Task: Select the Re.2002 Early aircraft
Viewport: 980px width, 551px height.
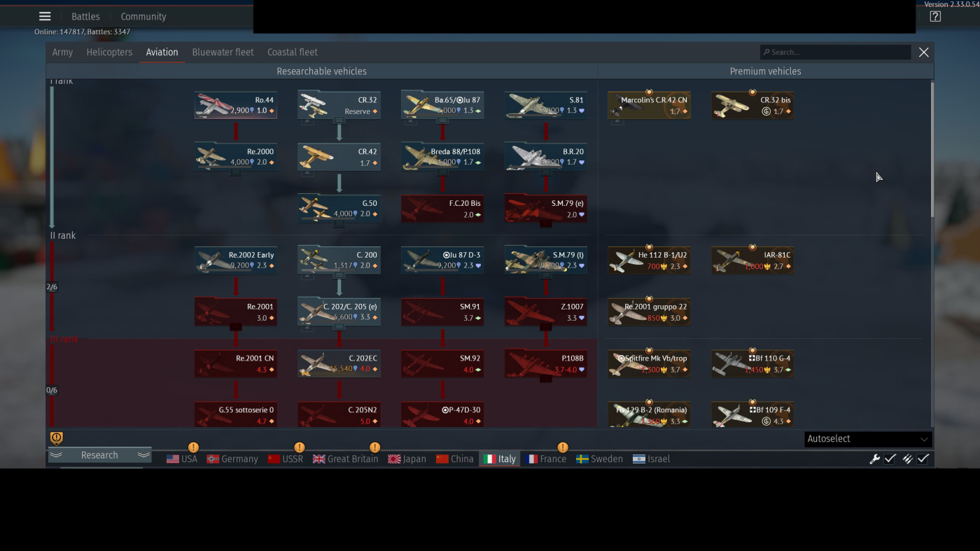Action: (236, 260)
